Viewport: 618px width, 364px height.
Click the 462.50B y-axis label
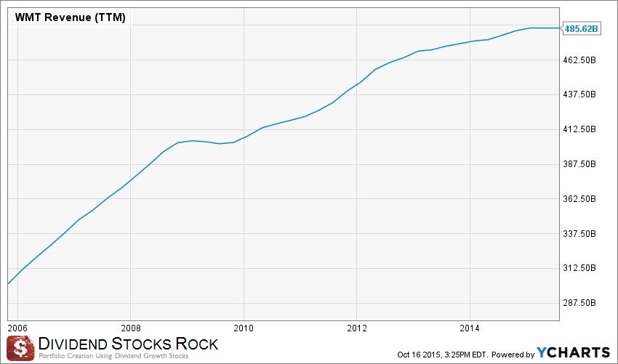580,60
